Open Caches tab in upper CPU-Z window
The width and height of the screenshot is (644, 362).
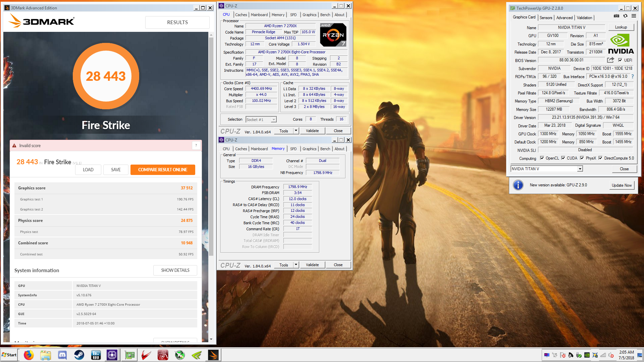[x=241, y=15]
